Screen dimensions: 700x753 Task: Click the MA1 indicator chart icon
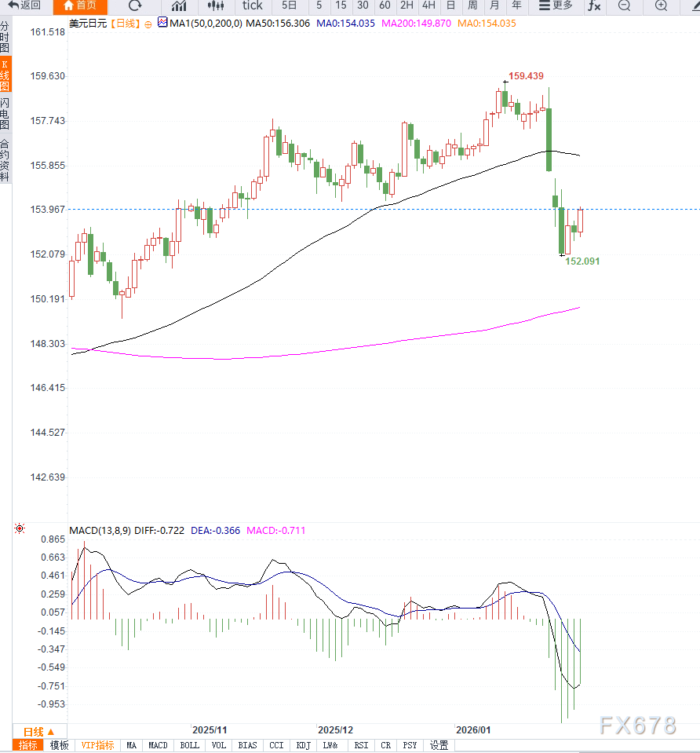(x=162, y=24)
